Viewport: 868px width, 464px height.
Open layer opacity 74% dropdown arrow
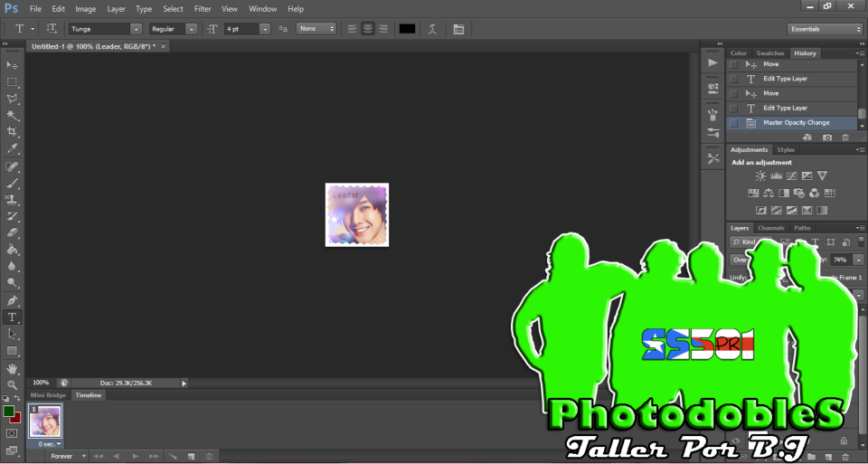(859, 260)
